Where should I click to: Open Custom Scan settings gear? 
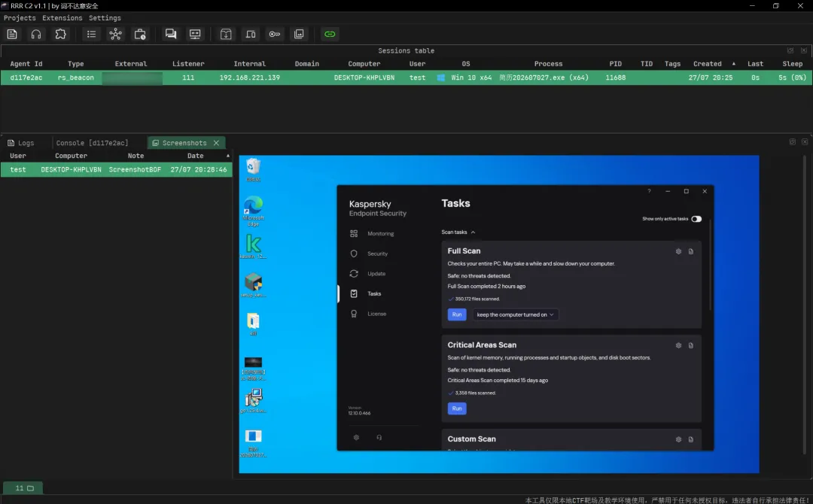(678, 439)
